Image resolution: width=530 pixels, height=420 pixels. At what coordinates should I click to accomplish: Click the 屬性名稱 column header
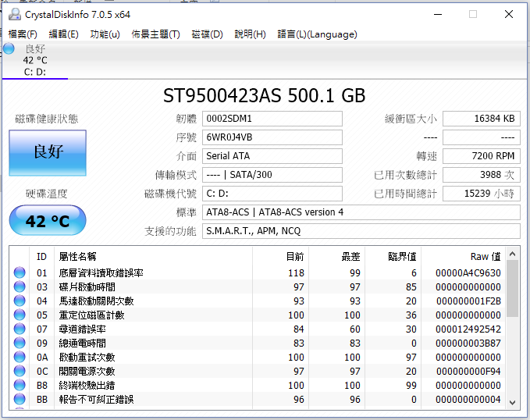click(x=153, y=257)
